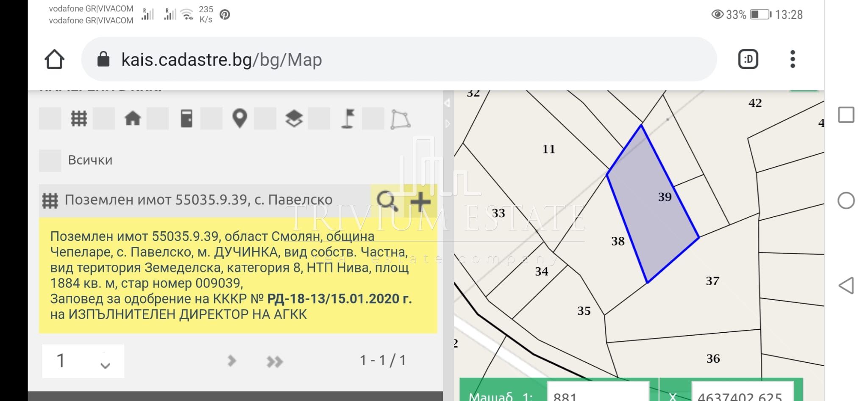Open the browser tab switcher

748,59
